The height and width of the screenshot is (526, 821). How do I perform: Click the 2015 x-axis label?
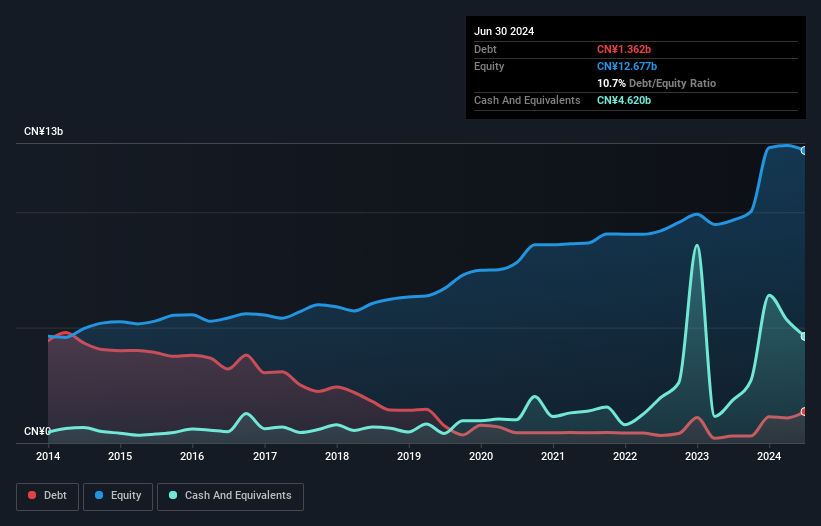pyautogui.click(x=120, y=456)
